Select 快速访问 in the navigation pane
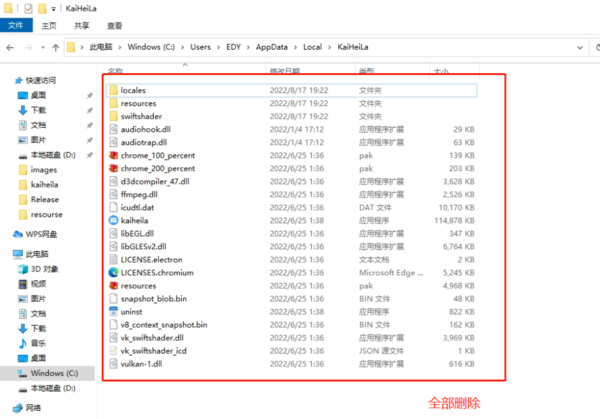600x419 pixels. (x=41, y=80)
